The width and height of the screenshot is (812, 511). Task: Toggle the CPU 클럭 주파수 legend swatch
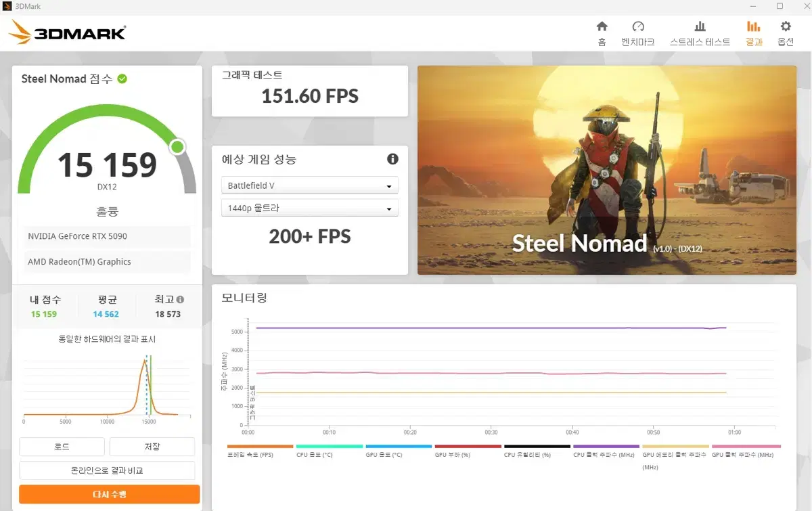pyautogui.click(x=606, y=447)
